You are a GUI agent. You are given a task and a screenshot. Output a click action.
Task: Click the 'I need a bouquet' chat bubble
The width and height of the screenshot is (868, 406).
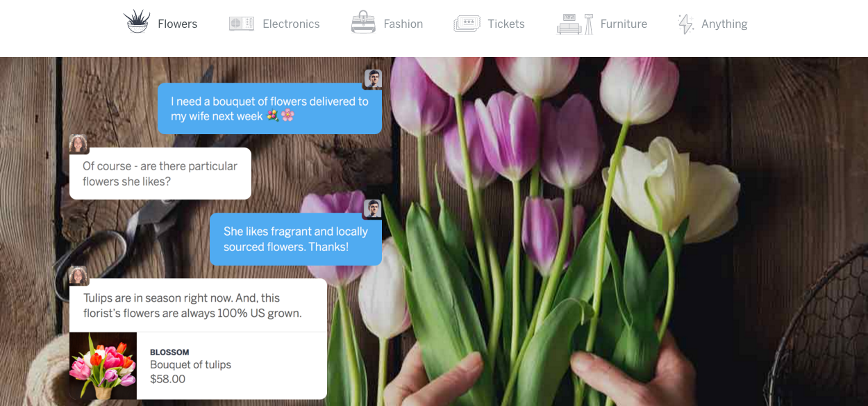tap(269, 108)
